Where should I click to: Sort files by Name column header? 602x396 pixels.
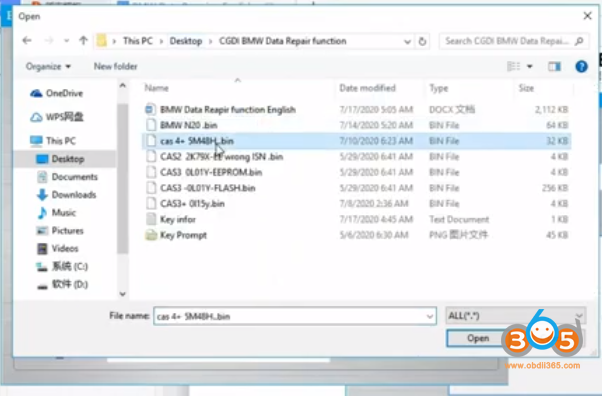click(x=156, y=88)
